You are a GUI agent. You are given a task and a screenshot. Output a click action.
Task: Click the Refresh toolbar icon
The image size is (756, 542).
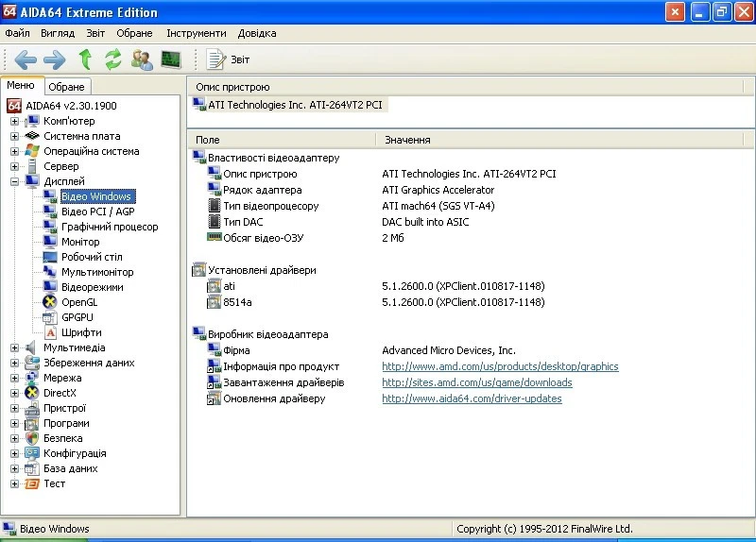click(x=113, y=59)
